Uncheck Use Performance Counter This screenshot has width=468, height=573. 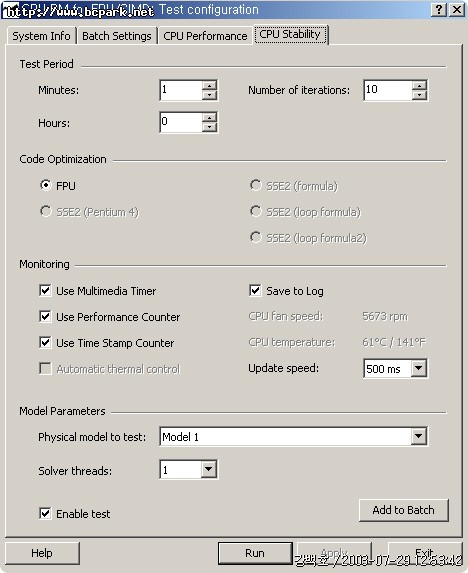(45, 316)
